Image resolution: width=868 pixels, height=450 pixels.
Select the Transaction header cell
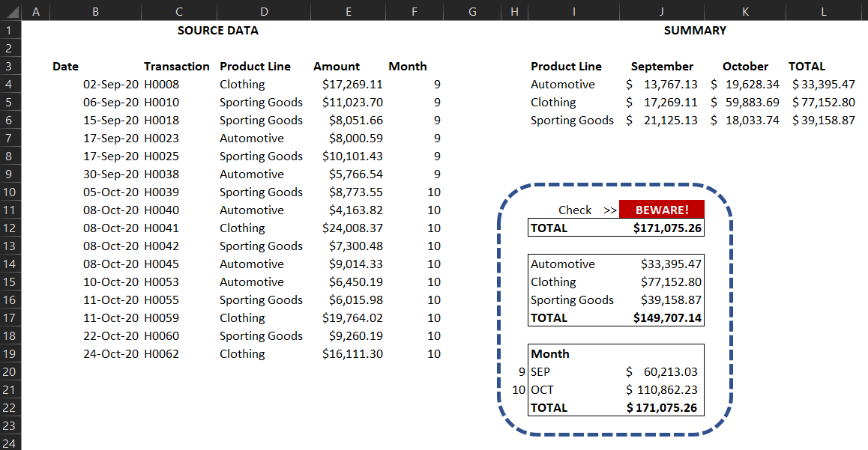point(177,66)
